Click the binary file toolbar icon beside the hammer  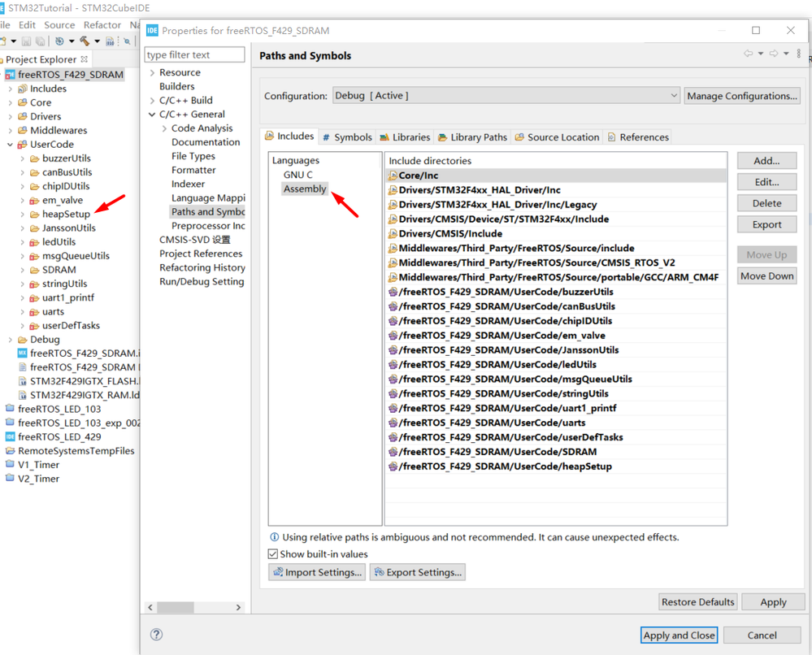(x=110, y=41)
